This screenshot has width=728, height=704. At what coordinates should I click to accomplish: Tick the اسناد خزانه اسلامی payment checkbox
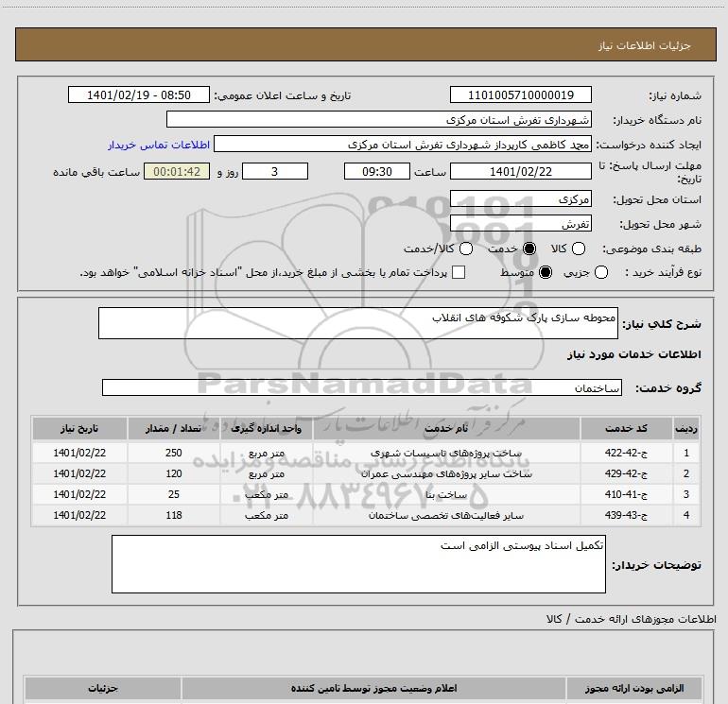459,272
